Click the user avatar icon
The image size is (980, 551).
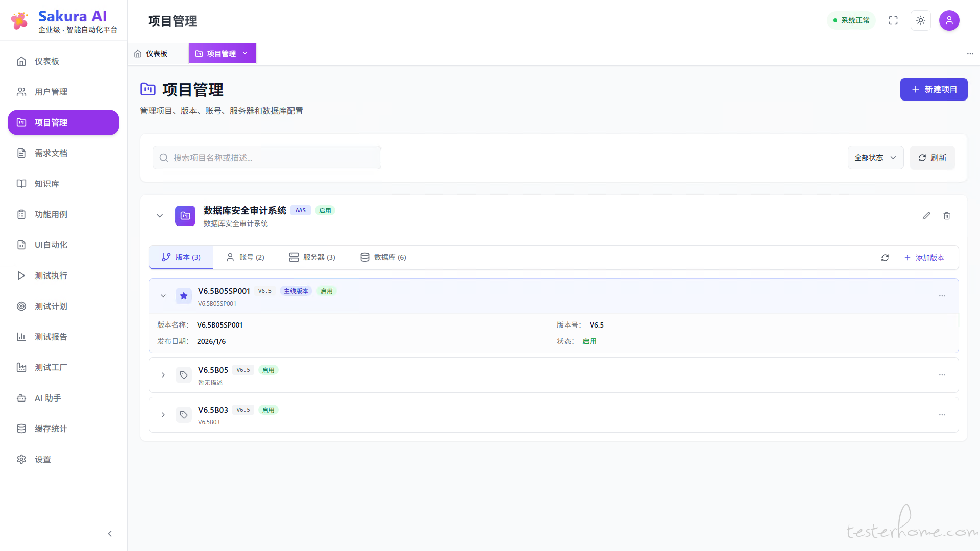click(949, 20)
